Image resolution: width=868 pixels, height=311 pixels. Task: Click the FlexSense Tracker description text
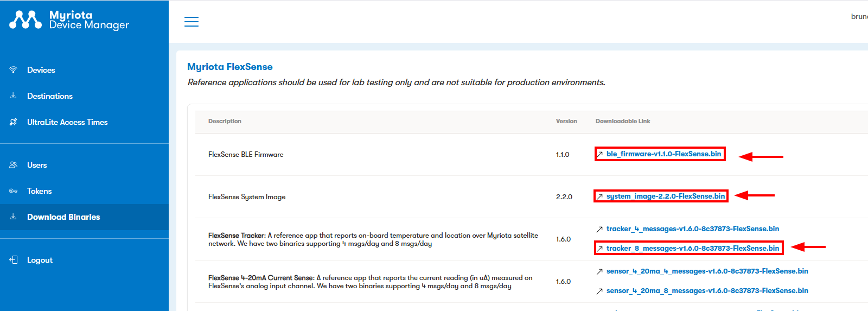(x=373, y=239)
